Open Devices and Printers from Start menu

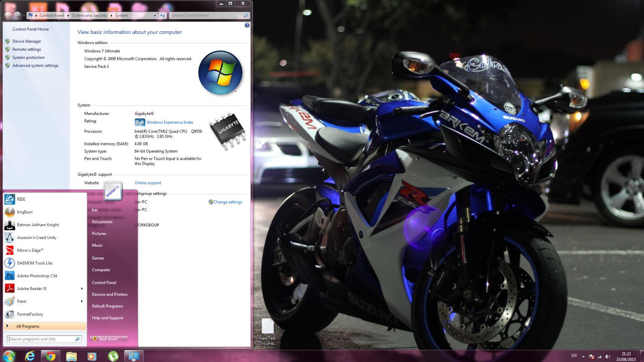tap(109, 294)
